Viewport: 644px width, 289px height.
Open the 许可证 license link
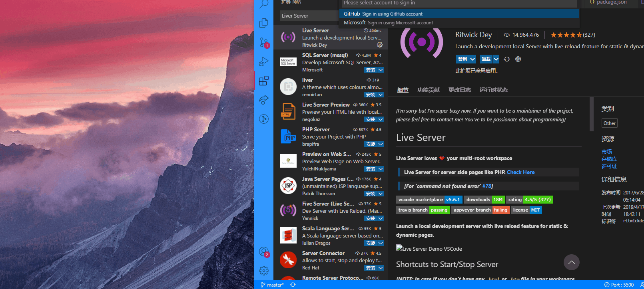coord(609,166)
